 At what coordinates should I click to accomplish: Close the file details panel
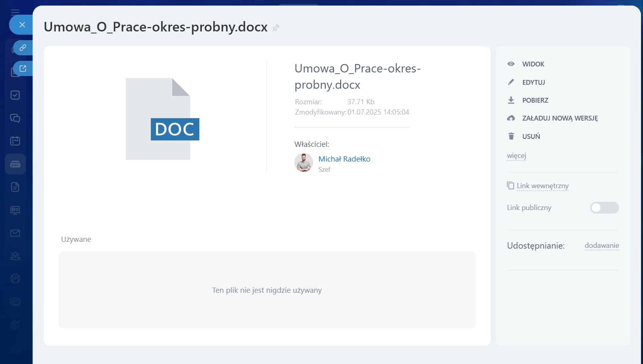tap(22, 25)
